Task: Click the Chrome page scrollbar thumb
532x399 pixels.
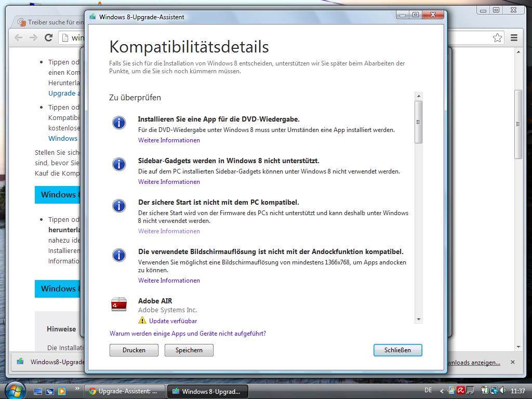Action: click(518, 124)
